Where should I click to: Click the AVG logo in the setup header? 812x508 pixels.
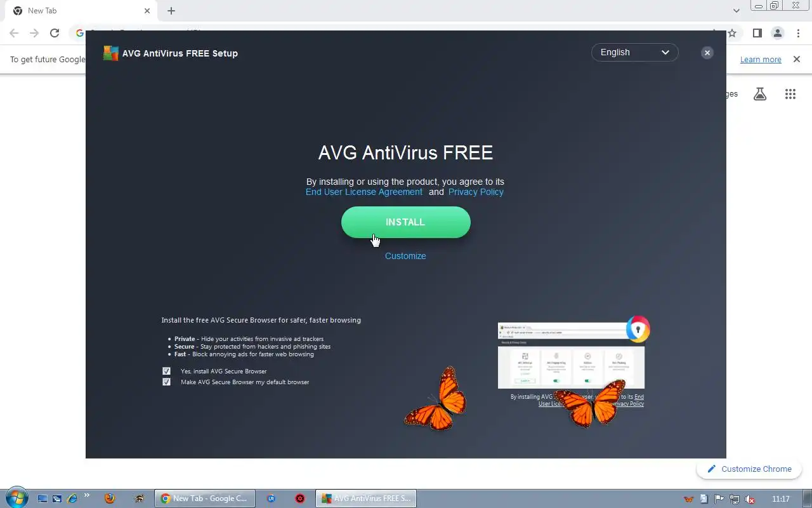coord(110,53)
